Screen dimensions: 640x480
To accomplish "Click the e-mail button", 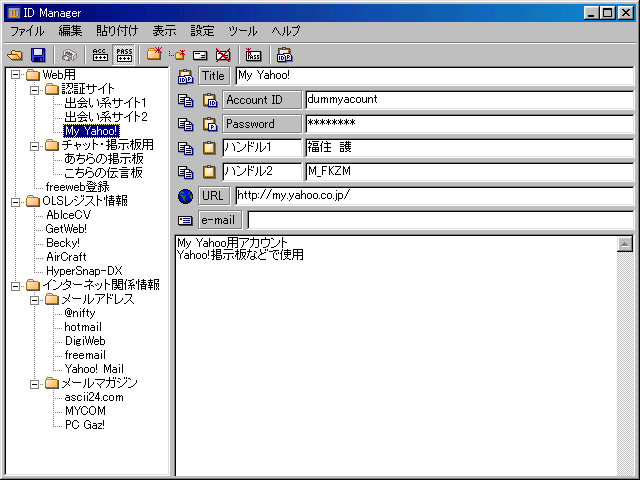I will point(220,220).
